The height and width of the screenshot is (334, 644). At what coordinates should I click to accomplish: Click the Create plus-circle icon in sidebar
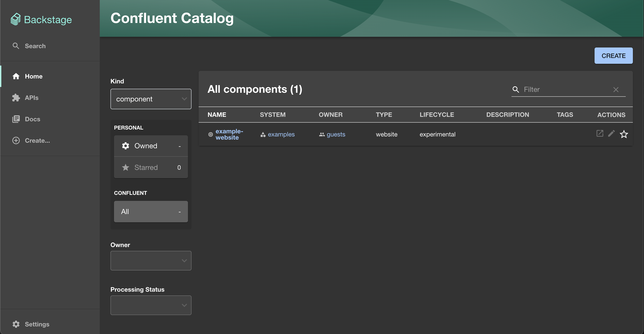16,140
